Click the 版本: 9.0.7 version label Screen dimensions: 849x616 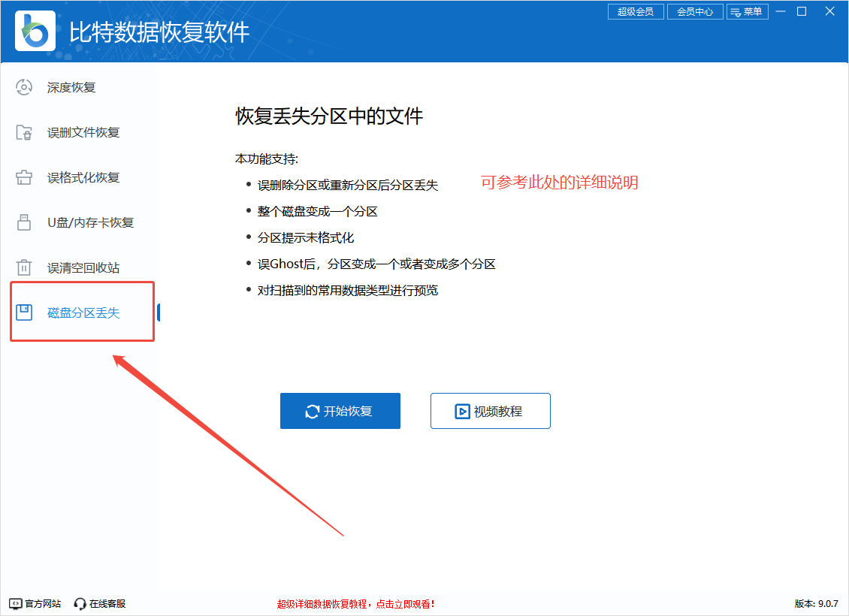tap(817, 603)
